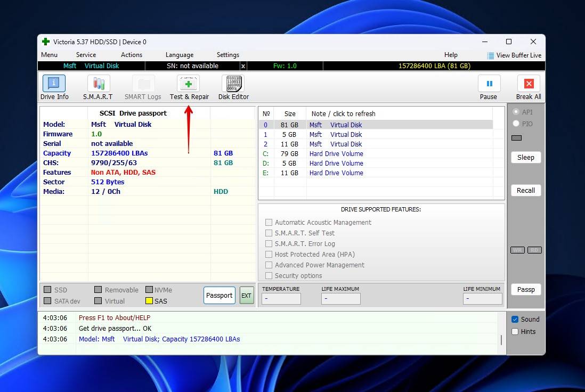Open the Language menu
This screenshot has height=392, width=585.
click(180, 55)
